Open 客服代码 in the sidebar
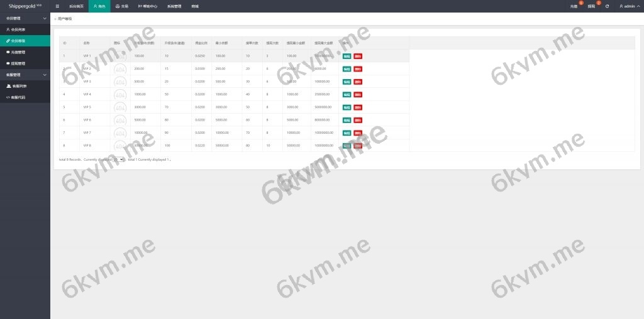Screen dimensions: 644x319 19,97
